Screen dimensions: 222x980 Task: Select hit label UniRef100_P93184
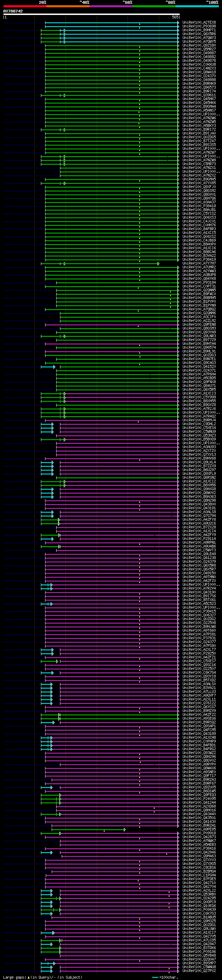(x=199, y=283)
